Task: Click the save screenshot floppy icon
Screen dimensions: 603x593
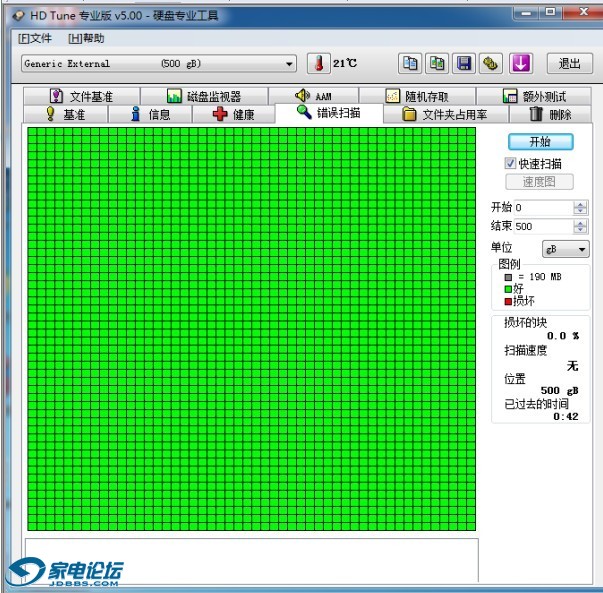Action: tap(464, 63)
